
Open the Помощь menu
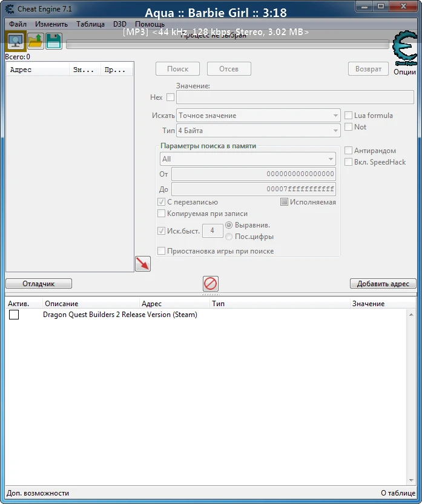pos(150,24)
